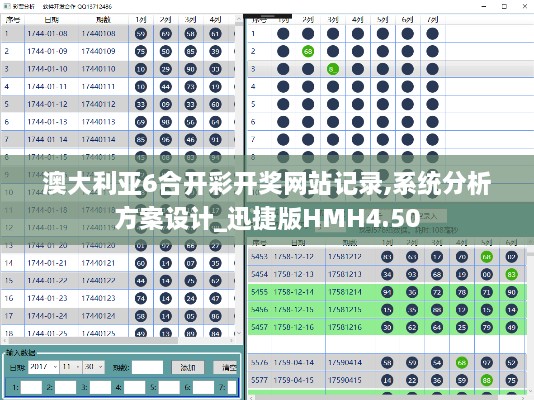Open the month dropdown showing 11
Viewport: 534px width, 400px height.
tap(71, 367)
